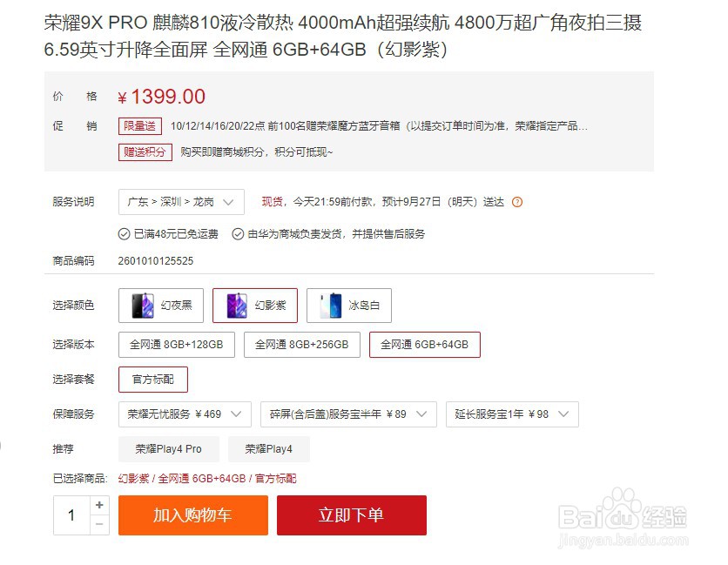Click the orange delivery help question icon
Image resolution: width=728 pixels, height=565 pixels.
click(x=516, y=202)
